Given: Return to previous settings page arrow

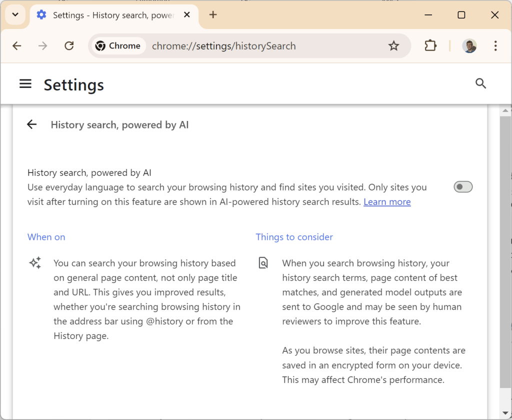Looking at the screenshot, I should tap(31, 124).
